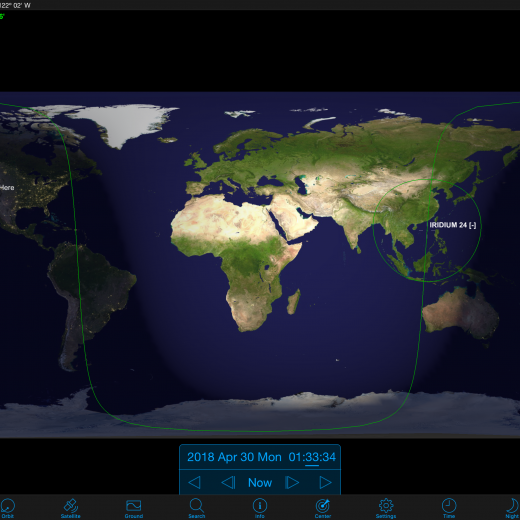Screen dimensions: 520x520
Task: Select the Apr month field
Action: pyautogui.click(x=227, y=457)
